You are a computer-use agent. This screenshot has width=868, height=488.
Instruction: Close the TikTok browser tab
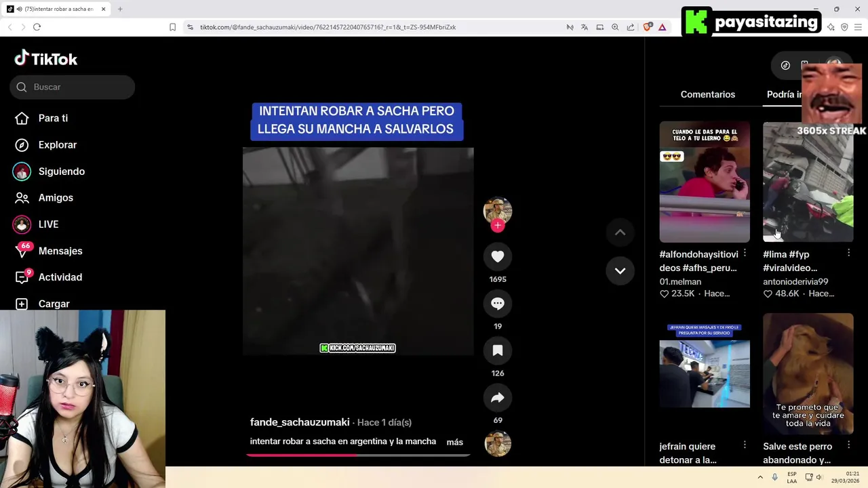point(103,9)
